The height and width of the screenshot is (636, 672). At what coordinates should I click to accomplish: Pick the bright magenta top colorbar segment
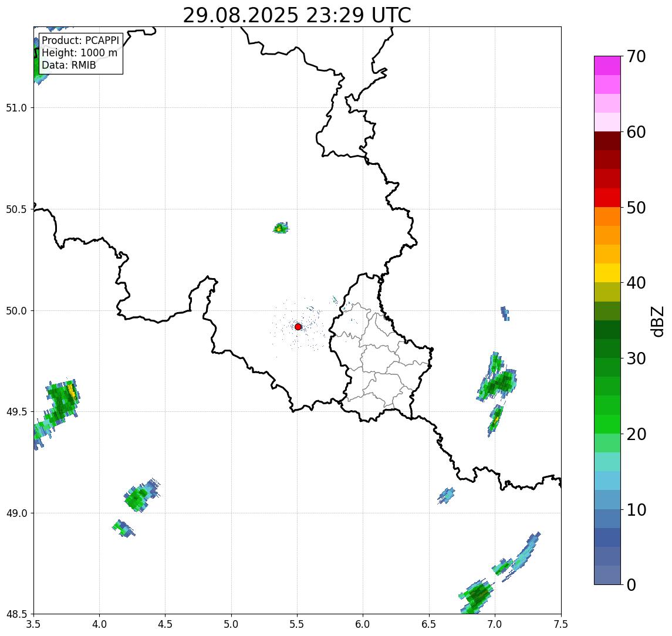coord(607,66)
